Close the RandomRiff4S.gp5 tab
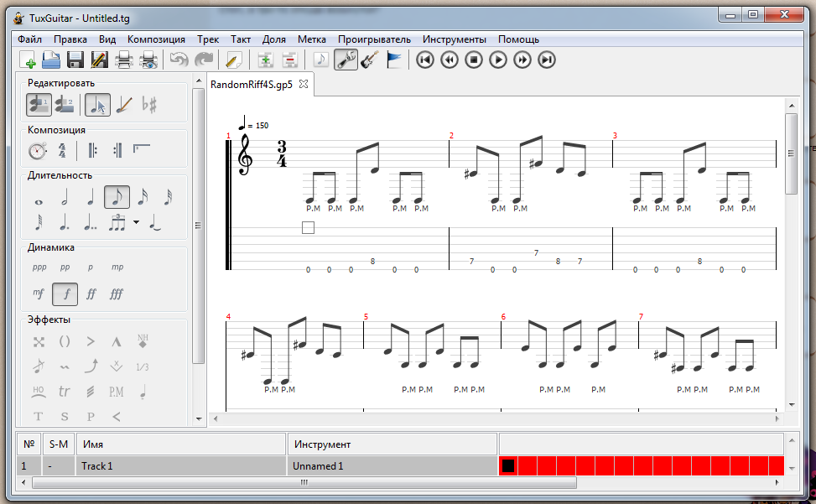Image resolution: width=816 pixels, height=504 pixels. 304,84
